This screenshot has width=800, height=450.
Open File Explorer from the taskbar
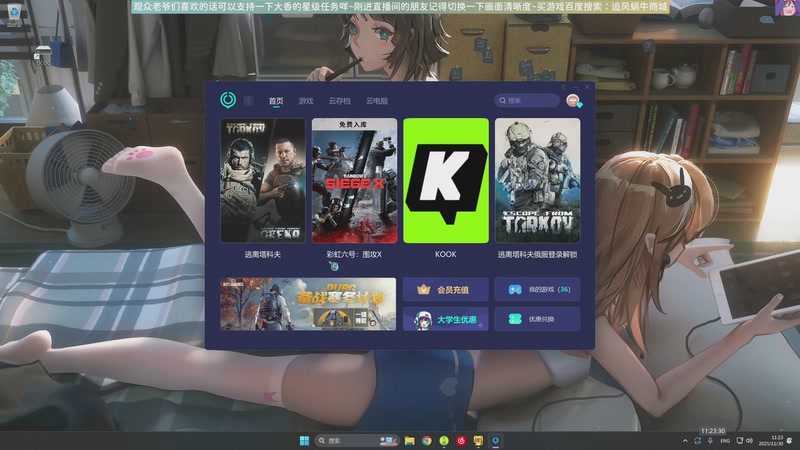(409, 440)
